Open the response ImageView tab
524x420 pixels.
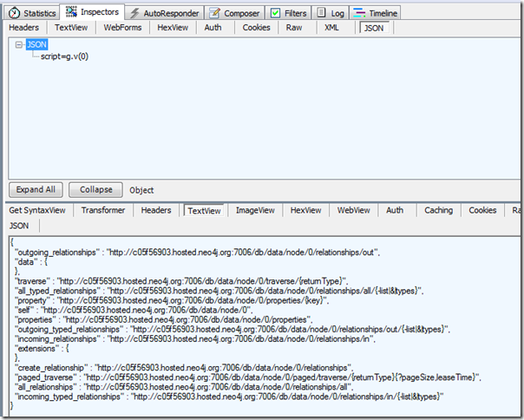(x=255, y=210)
